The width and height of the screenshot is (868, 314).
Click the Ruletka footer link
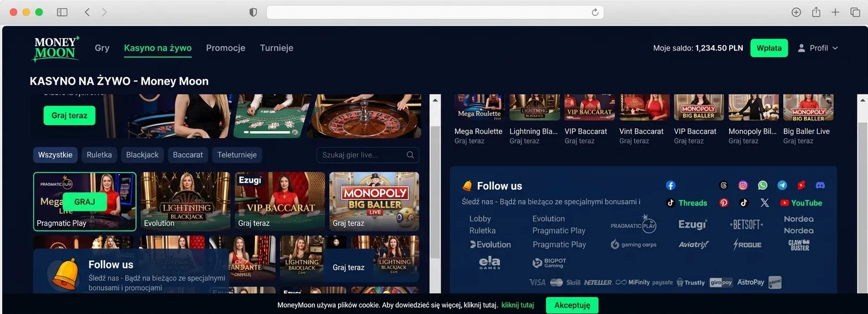tap(482, 230)
